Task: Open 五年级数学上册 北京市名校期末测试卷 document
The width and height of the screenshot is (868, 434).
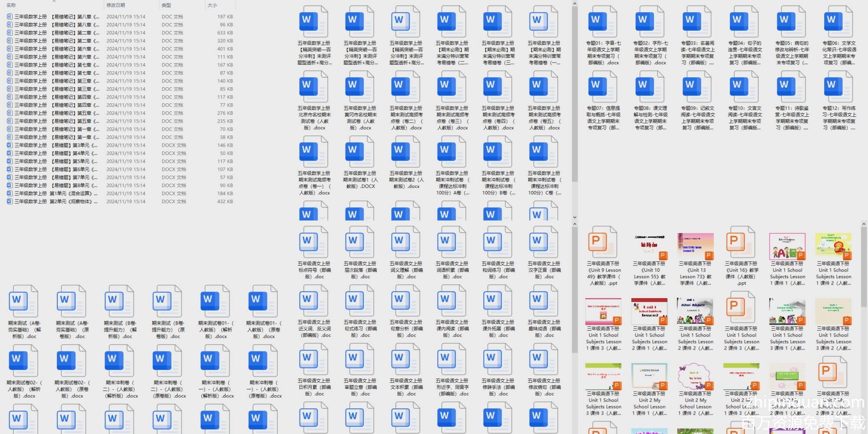Action: point(314,88)
